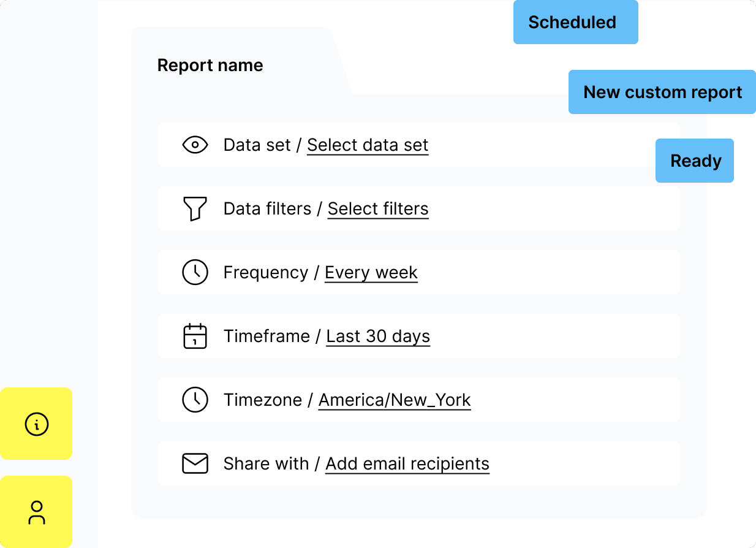Click the clock icon next to Timezone
The width and height of the screenshot is (756, 548).
tap(195, 400)
